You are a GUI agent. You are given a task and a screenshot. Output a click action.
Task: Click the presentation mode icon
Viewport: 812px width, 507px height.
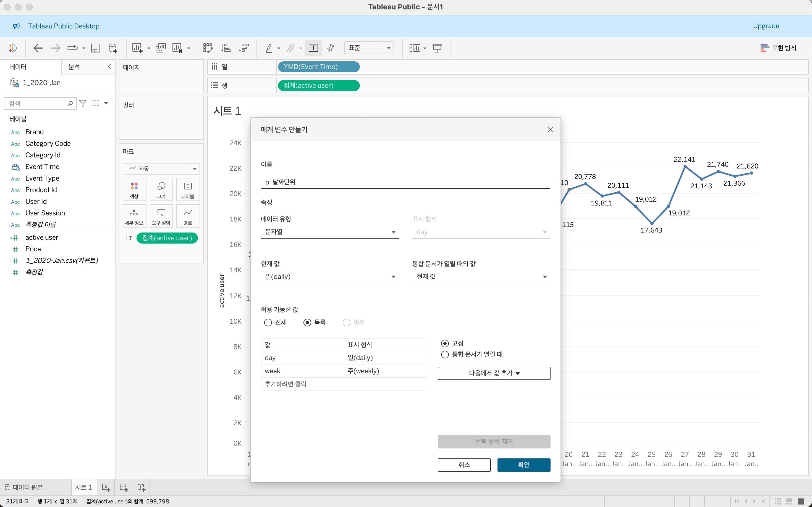pyautogui.click(x=437, y=48)
